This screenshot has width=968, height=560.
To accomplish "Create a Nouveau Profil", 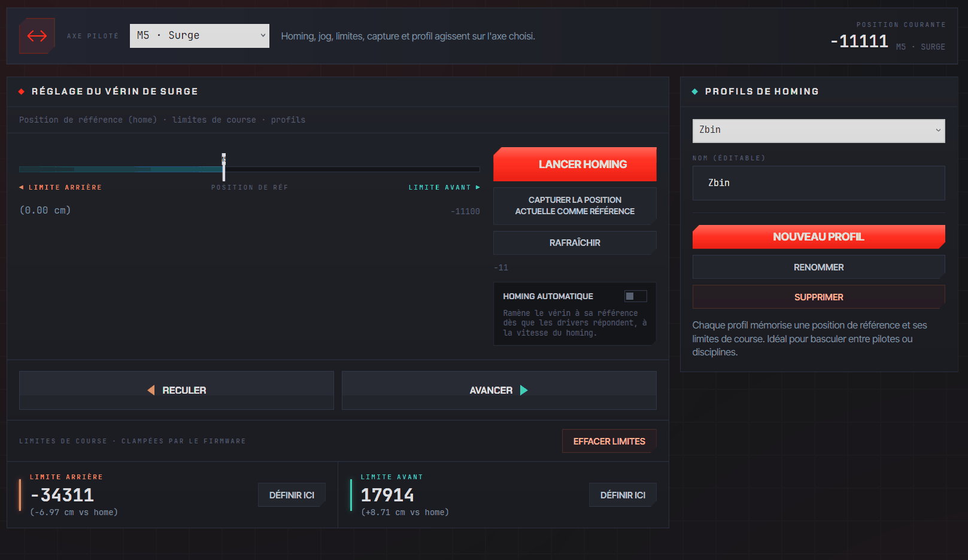I will pos(818,237).
